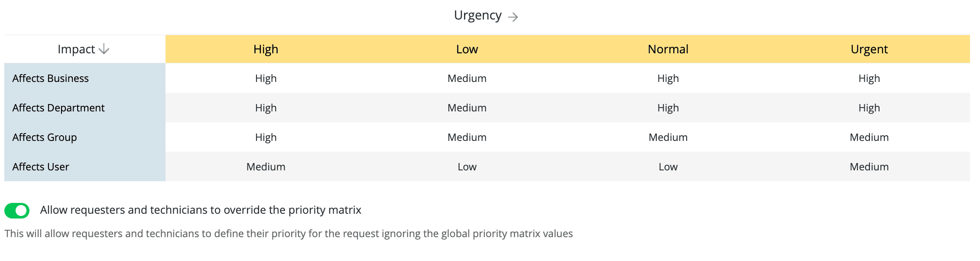The image size is (980, 261).
Task: Change priority for Affects Department, Normal urgency
Action: pyautogui.click(x=668, y=108)
